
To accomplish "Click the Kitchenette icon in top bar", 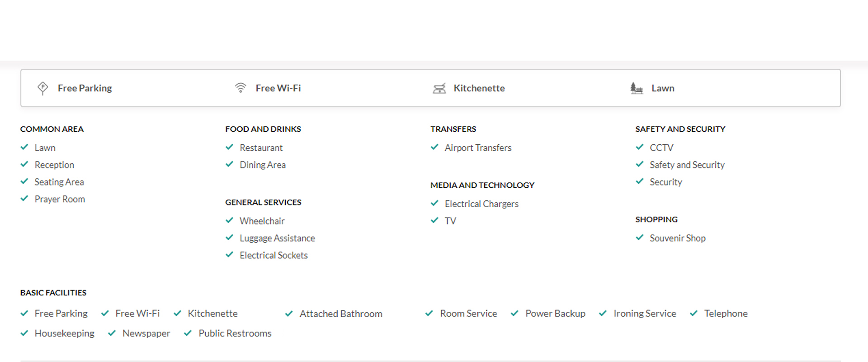I will pos(439,88).
